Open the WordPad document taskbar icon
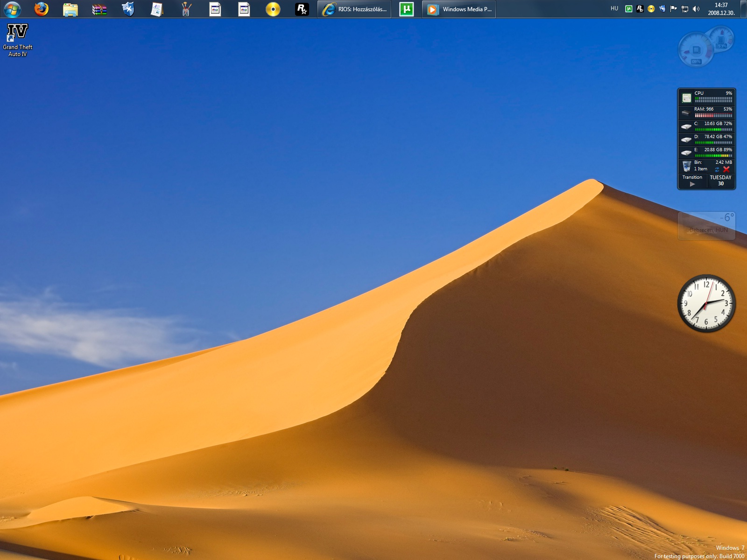 coord(157,9)
